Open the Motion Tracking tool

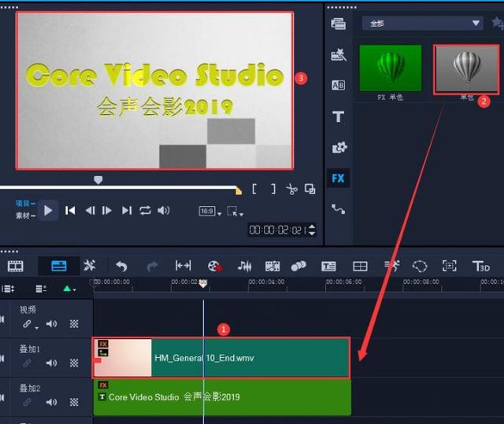coord(298,266)
